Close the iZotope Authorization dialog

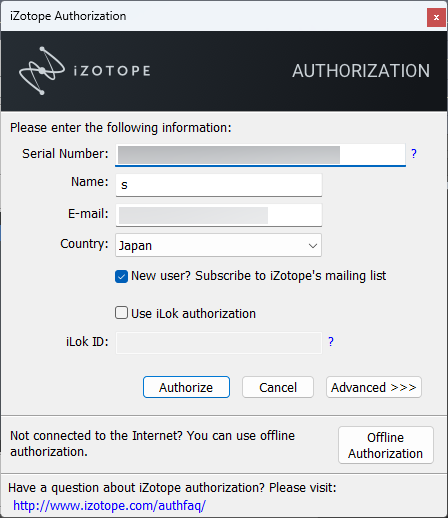coord(436,17)
